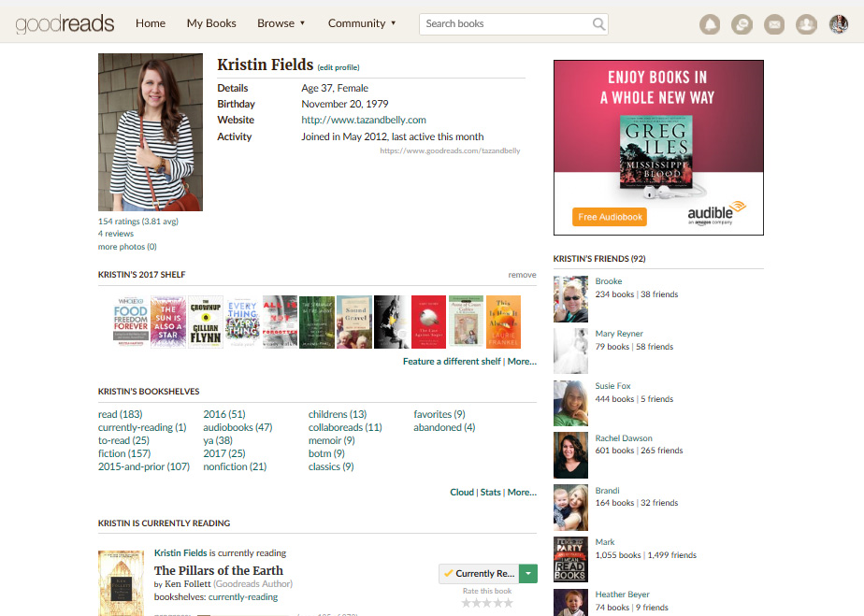Open Rachel Dawson's profile picture
This screenshot has width=864, height=616.
pos(570,455)
